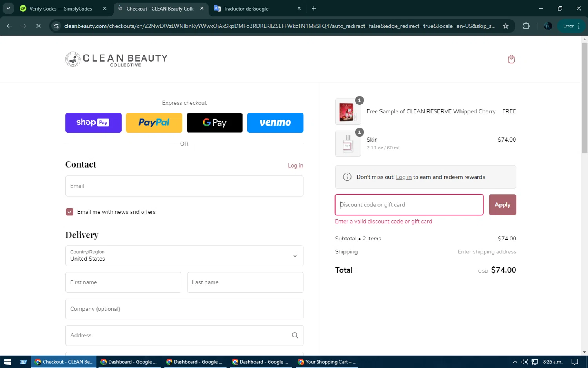Open the Windows Start menu
This screenshot has width=588, height=368.
(x=7, y=362)
